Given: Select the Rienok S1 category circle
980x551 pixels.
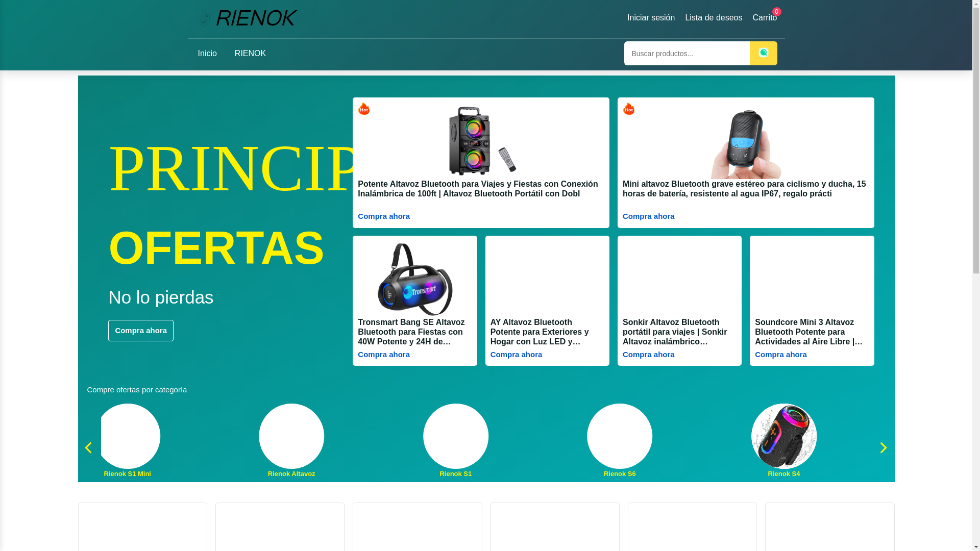Looking at the screenshot, I should [x=456, y=436].
